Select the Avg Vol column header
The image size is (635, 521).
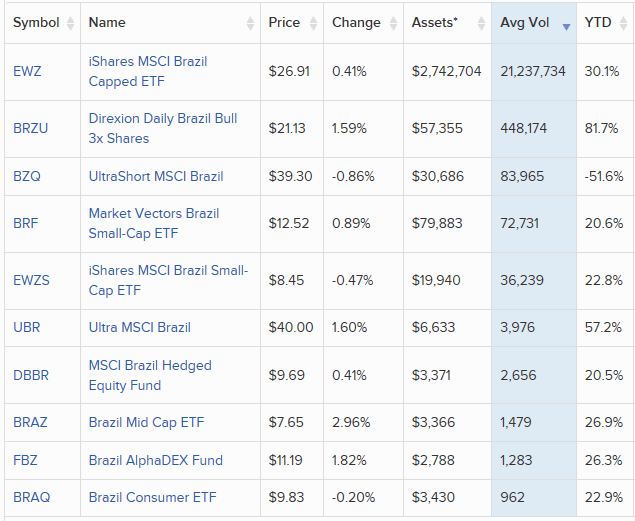pos(534,23)
